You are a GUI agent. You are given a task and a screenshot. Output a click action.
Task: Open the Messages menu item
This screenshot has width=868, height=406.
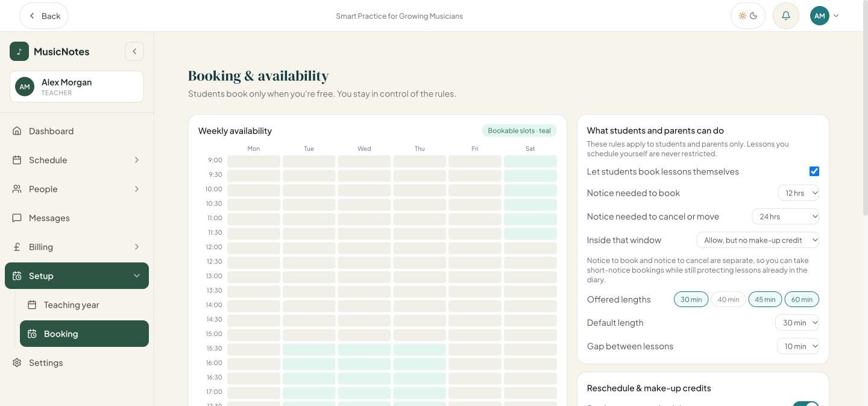(x=77, y=218)
